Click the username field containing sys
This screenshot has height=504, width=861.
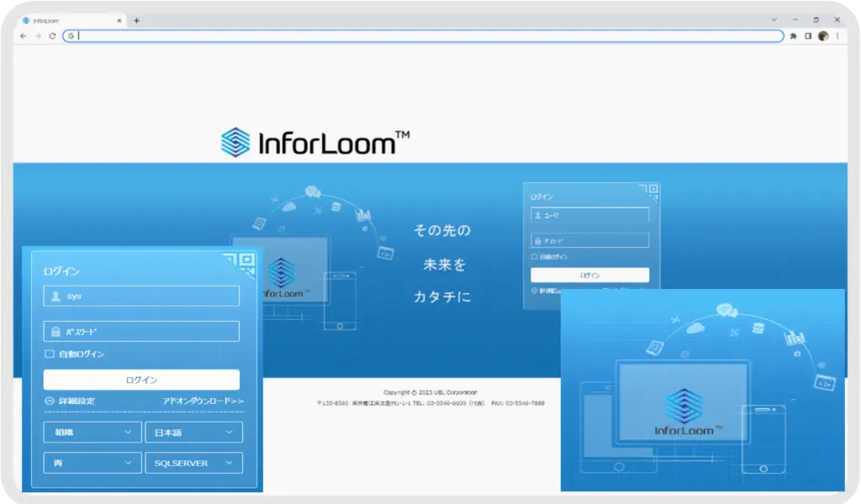pyautogui.click(x=141, y=297)
